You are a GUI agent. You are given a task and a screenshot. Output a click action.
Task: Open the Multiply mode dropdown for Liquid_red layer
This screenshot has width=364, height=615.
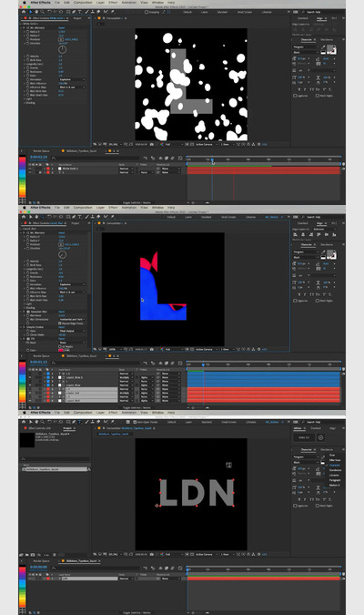126,393
